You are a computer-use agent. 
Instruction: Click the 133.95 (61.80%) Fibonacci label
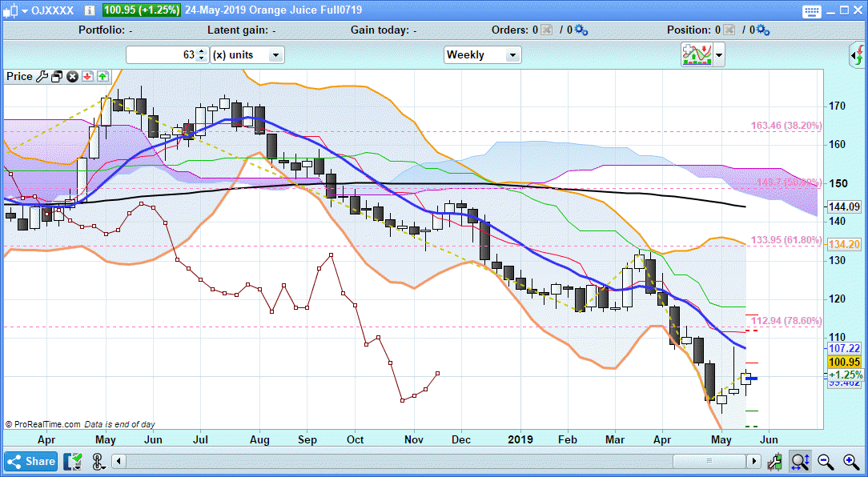click(786, 239)
